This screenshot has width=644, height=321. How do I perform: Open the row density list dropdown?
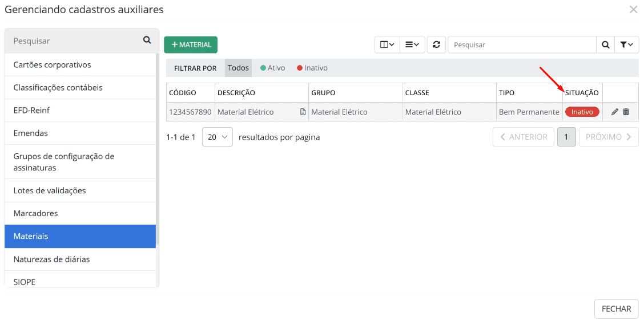coord(412,44)
